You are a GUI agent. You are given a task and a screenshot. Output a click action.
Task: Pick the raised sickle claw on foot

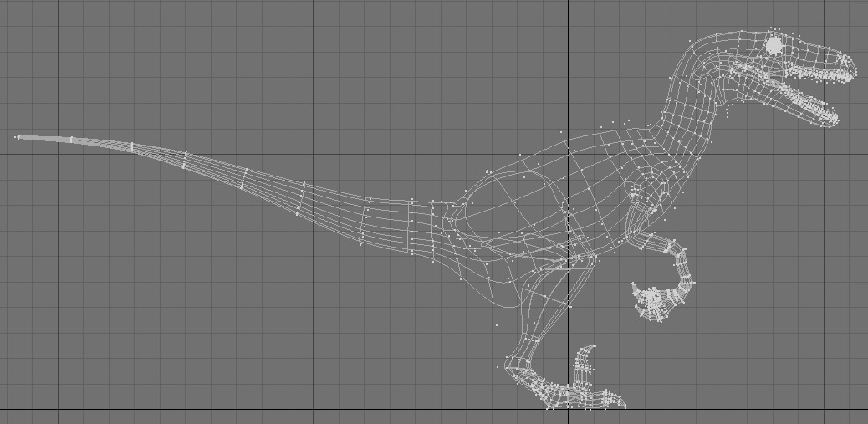coord(584,366)
